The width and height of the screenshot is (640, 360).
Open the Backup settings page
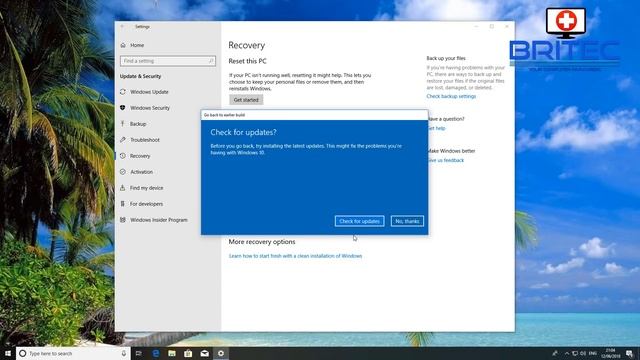[138, 124]
